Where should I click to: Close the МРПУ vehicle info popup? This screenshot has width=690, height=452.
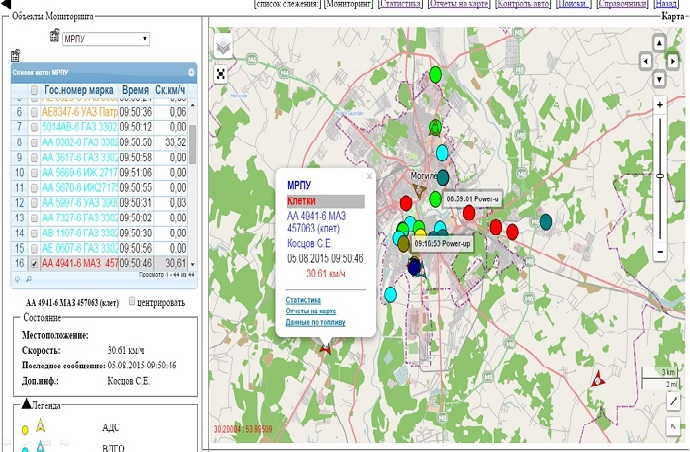tap(369, 176)
